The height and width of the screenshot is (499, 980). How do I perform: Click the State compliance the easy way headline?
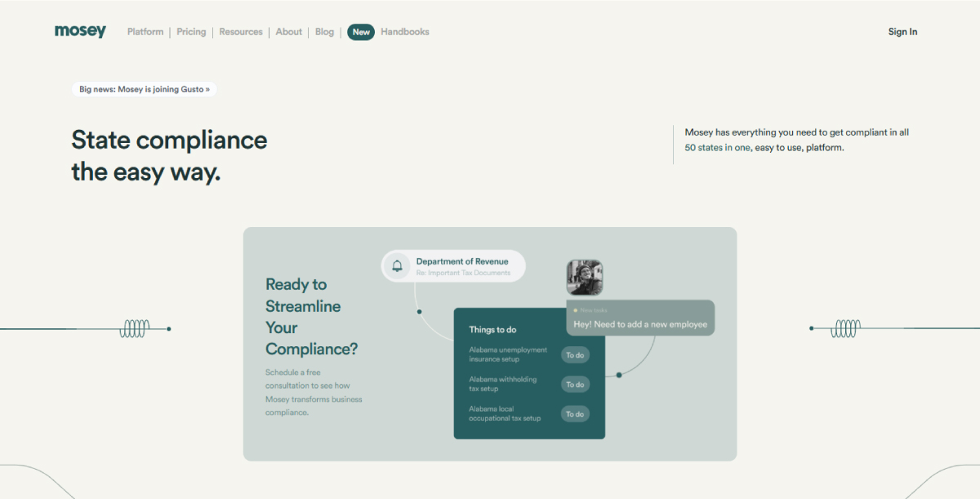(169, 155)
